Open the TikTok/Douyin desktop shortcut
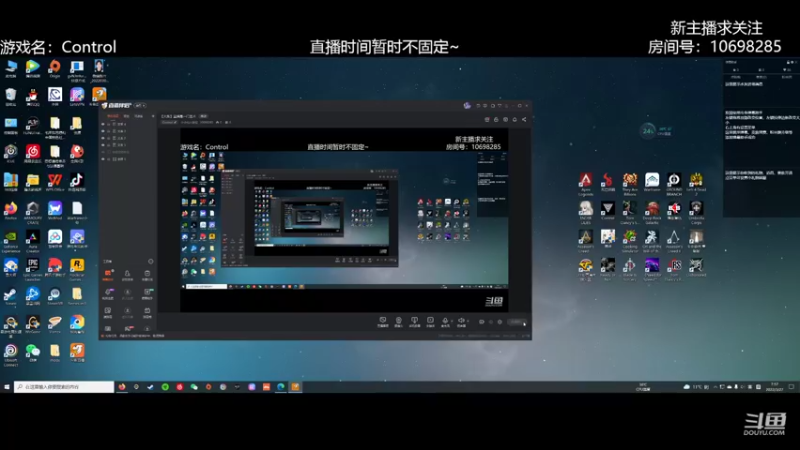This screenshot has width=800, height=450. click(77, 182)
